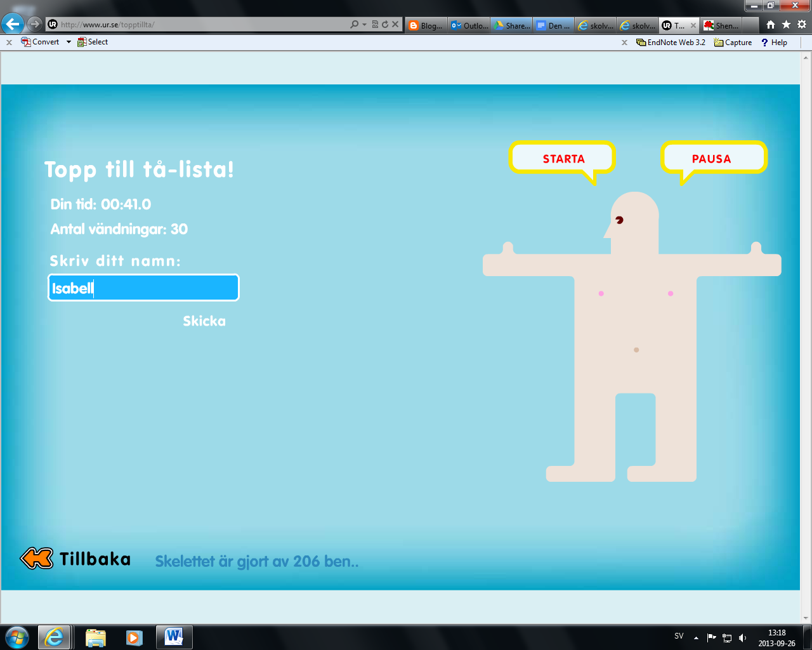This screenshot has width=812, height=650.
Task: Click the browser Forward arrow button
Action: click(35, 24)
